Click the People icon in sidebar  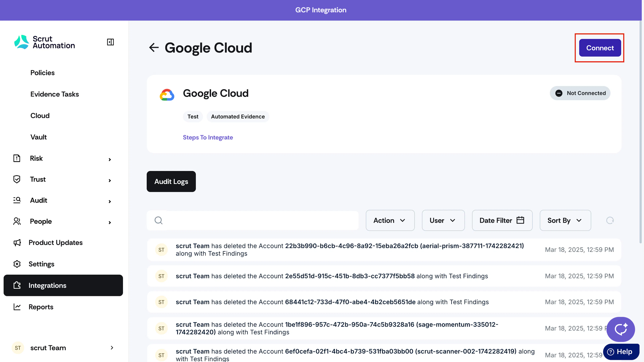click(17, 221)
